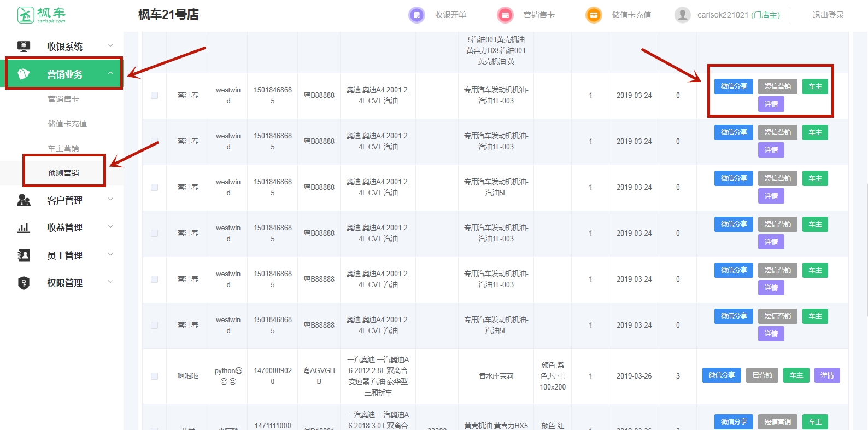Screen dimensions: 868x430
Task: Select the checkbox for the 啊啦啦 row
Action: point(155,376)
